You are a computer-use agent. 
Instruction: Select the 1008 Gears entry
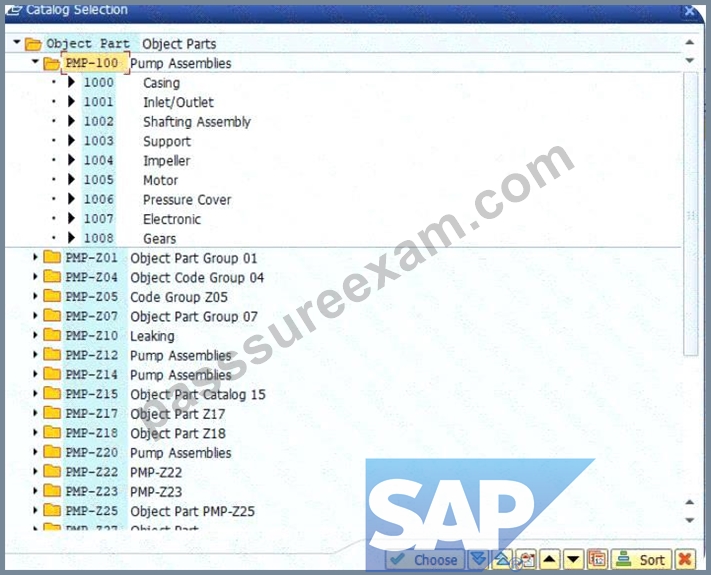click(x=129, y=239)
